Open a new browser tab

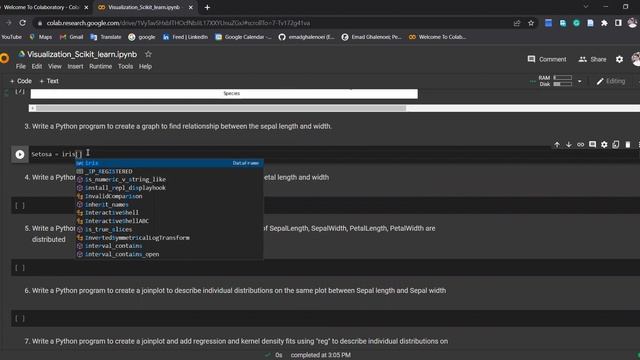coord(207,7)
